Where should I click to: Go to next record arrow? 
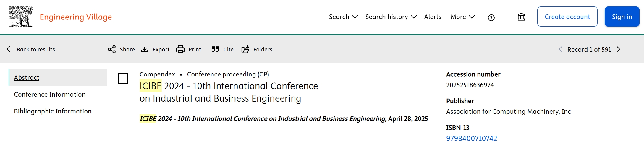pos(618,49)
